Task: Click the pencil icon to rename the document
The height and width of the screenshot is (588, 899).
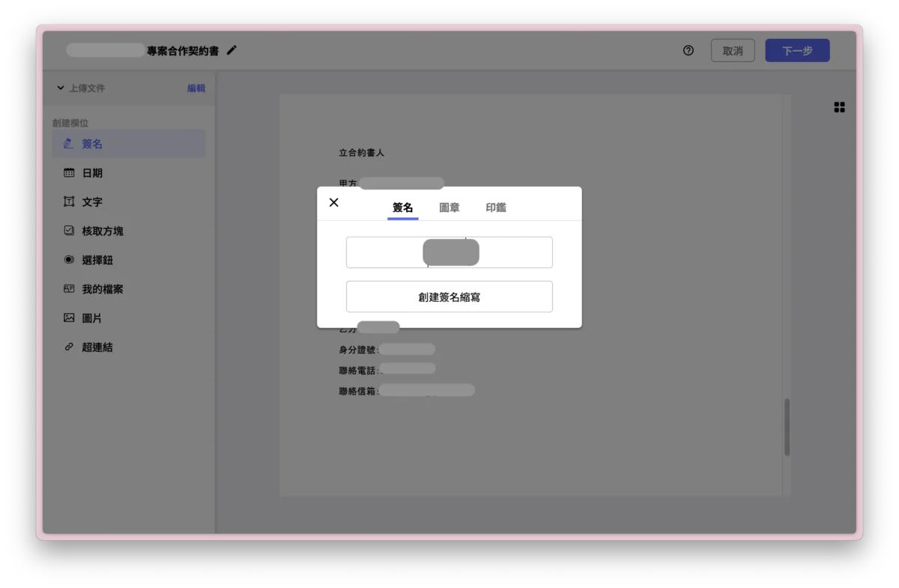Action: pyautogui.click(x=231, y=50)
